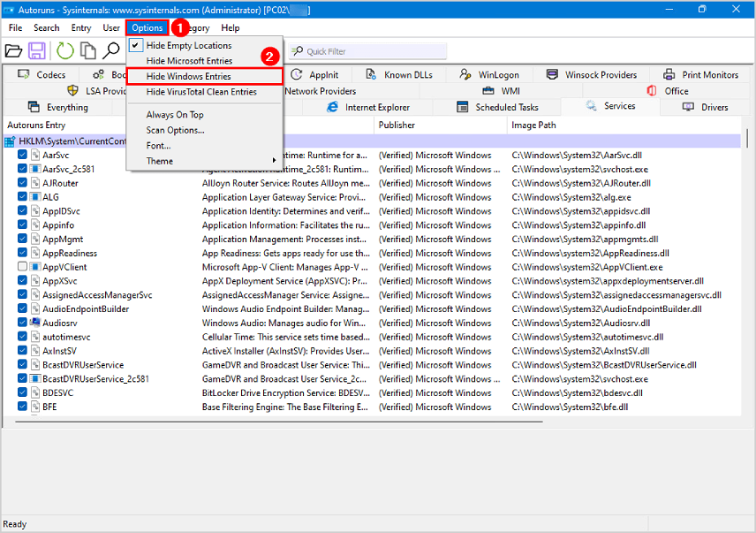Click the Find magnifier toolbar icon

click(x=111, y=50)
